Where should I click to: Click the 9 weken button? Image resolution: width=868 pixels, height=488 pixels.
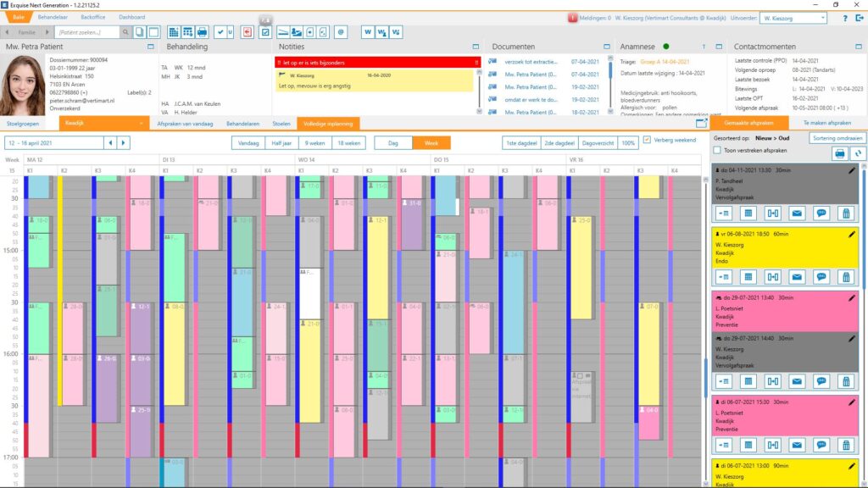click(315, 143)
